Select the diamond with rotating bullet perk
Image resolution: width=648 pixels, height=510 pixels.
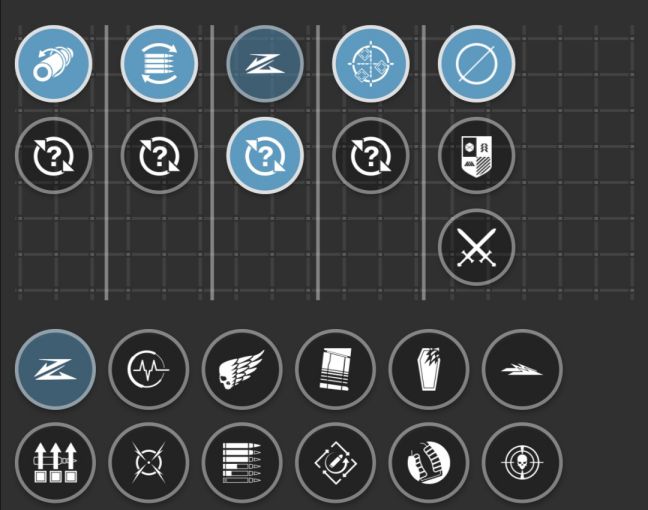tap(336, 462)
